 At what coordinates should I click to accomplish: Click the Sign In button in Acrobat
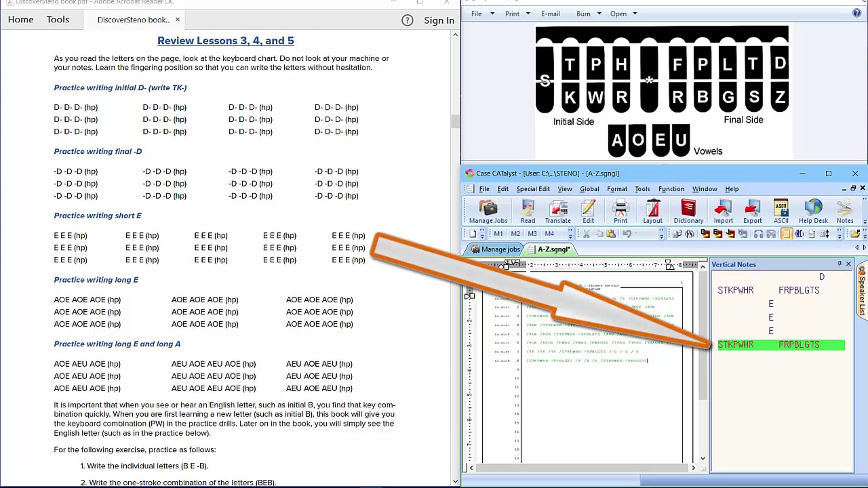pyautogui.click(x=439, y=20)
